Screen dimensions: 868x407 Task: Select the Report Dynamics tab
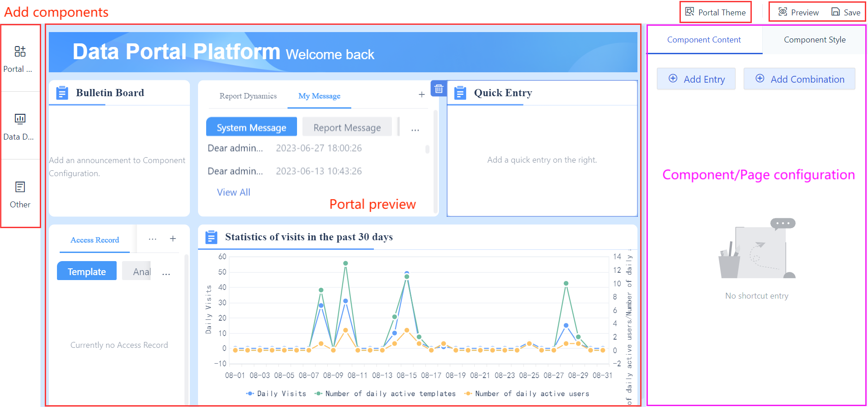248,96
